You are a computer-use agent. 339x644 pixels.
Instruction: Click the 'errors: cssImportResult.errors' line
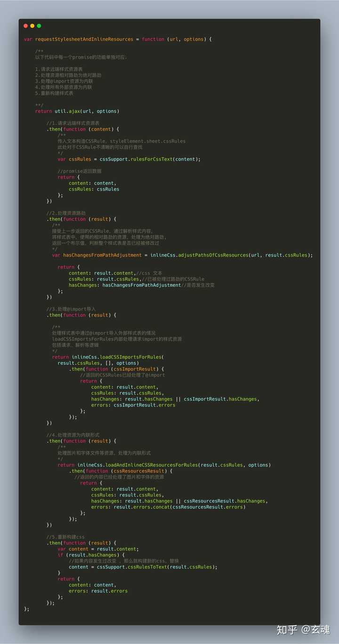point(133,405)
